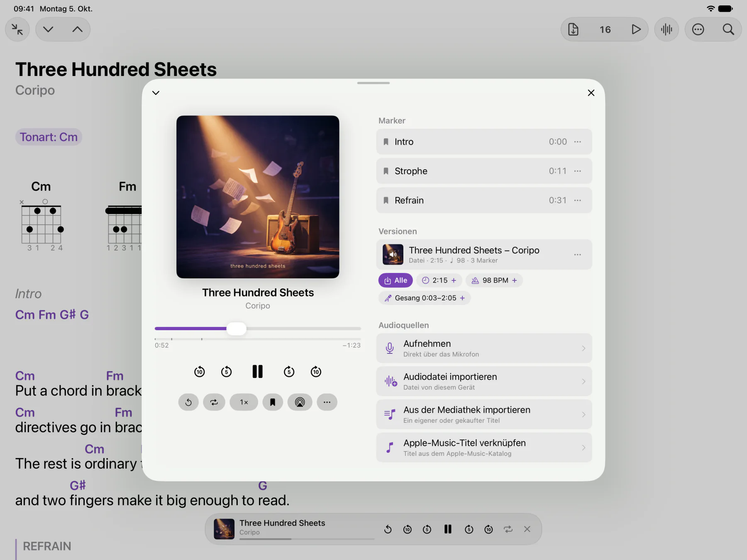747x560 pixels.
Task: Open options for Strophe marker
Action: (578, 171)
